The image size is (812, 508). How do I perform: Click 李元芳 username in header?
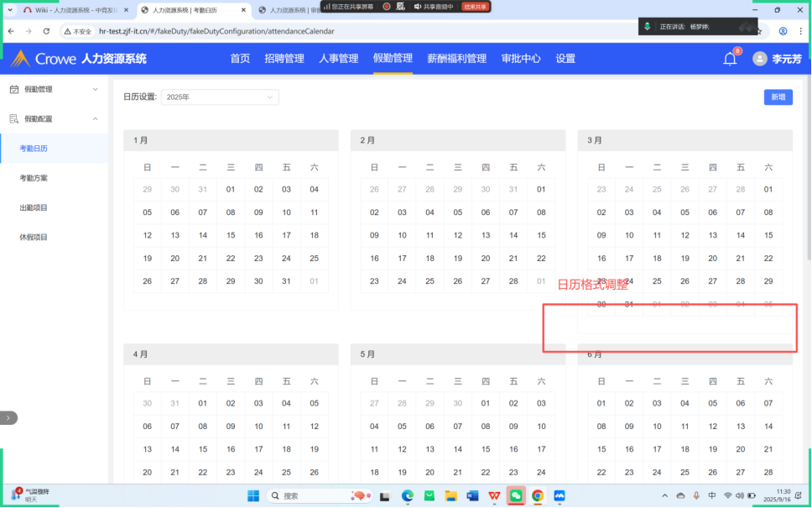[x=787, y=59]
